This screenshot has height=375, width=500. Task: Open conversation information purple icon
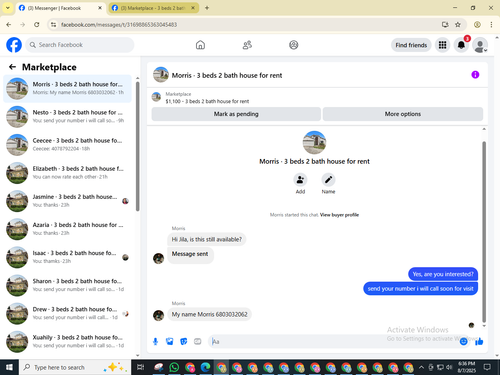475,75
